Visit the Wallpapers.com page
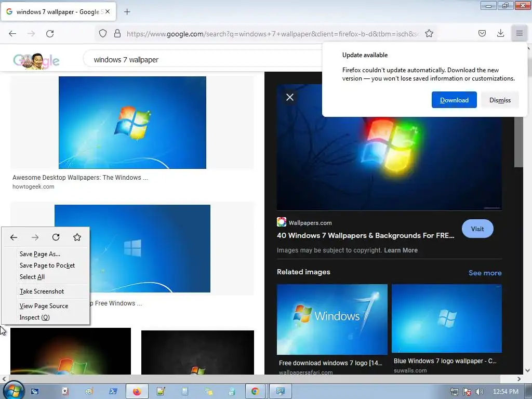The image size is (532, 399). click(x=477, y=229)
